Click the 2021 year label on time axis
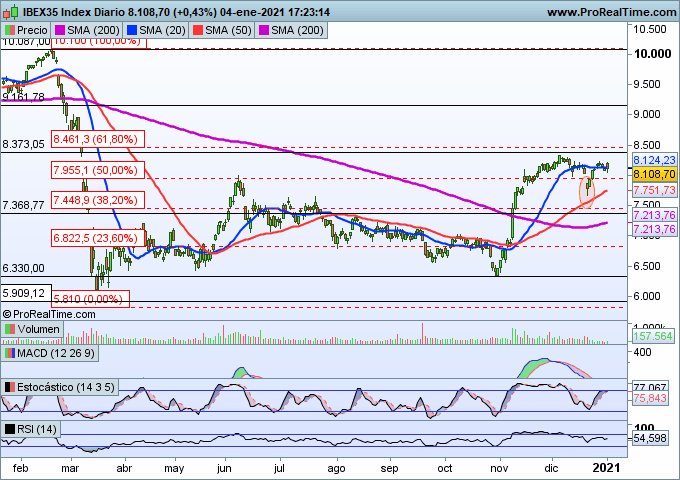680x480 pixels. tap(606, 468)
